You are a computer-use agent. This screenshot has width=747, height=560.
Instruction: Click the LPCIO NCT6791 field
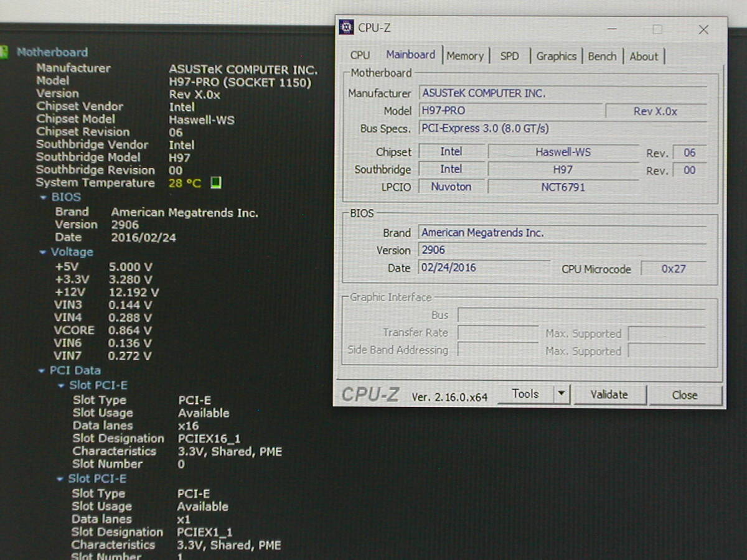coord(563,187)
